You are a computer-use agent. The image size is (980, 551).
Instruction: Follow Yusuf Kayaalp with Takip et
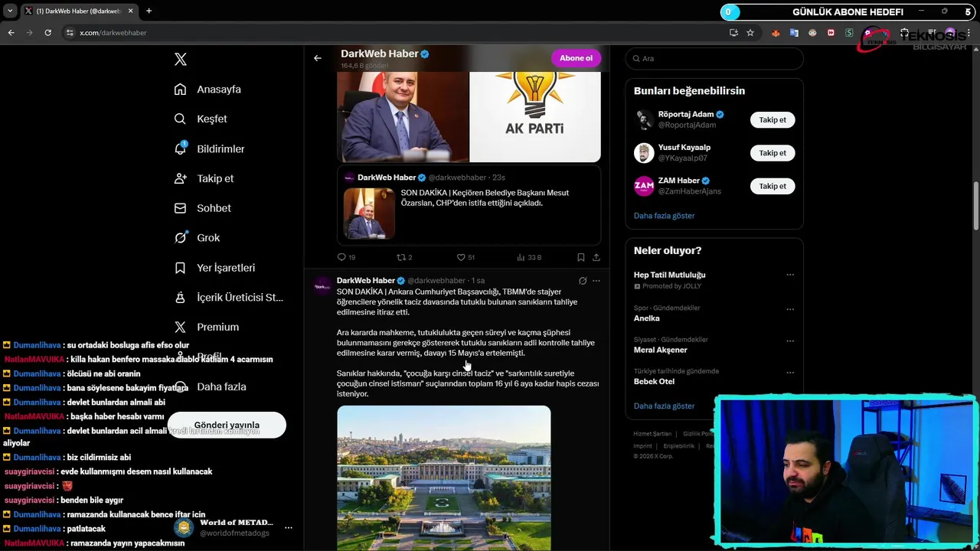click(773, 153)
